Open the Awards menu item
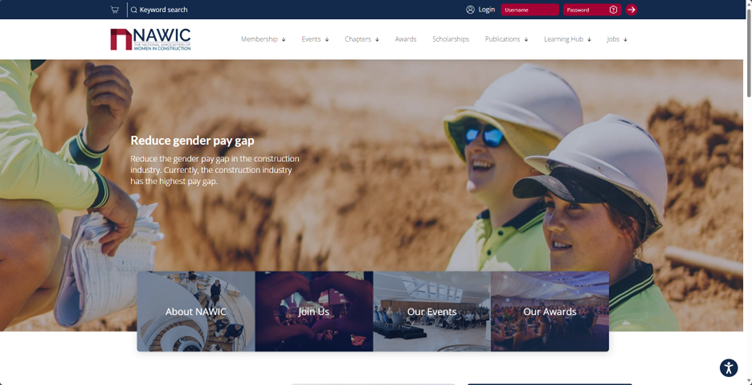This screenshot has height=385, width=752. point(406,39)
